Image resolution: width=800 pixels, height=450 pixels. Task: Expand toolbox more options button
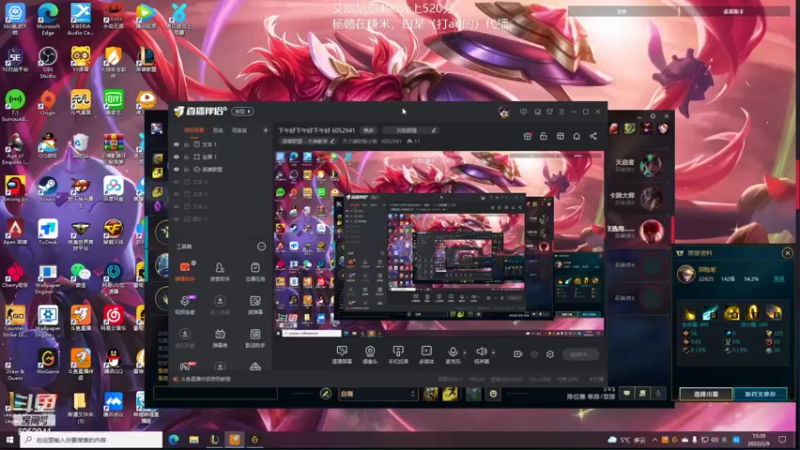[x=261, y=246]
